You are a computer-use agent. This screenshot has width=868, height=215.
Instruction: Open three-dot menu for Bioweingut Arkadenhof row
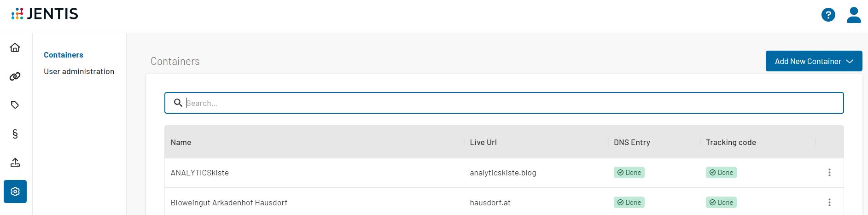(829, 203)
